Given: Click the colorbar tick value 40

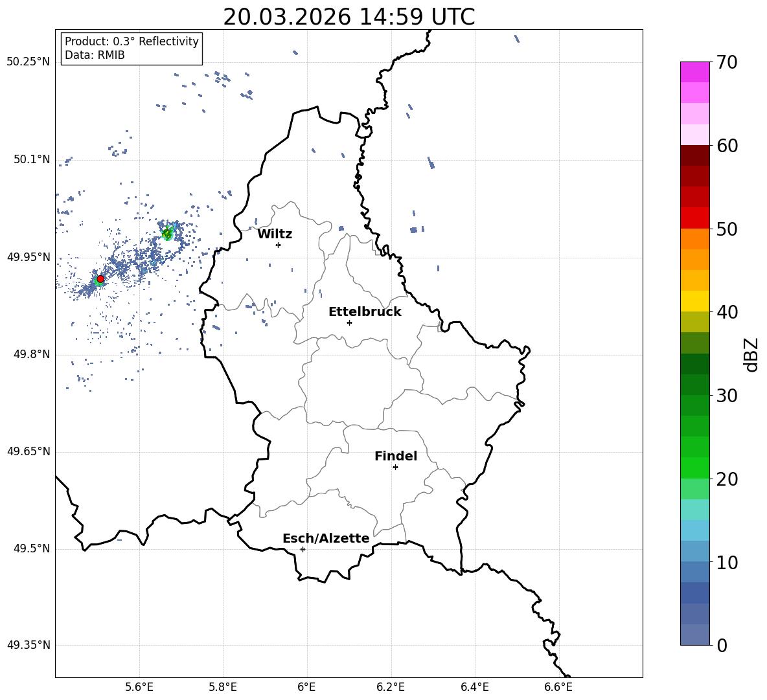Looking at the screenshot, I should (x=727, y=312).
